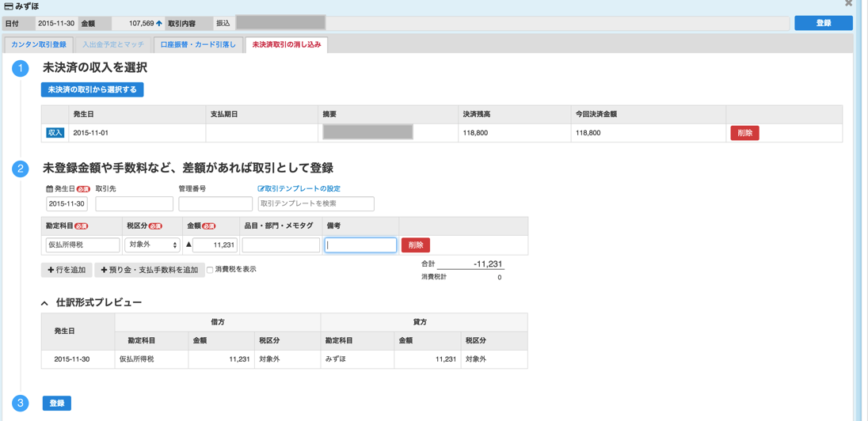Click the 発生日 date field 2015-11-30
This screenshot has height=421, width=868.
(67, 203)
